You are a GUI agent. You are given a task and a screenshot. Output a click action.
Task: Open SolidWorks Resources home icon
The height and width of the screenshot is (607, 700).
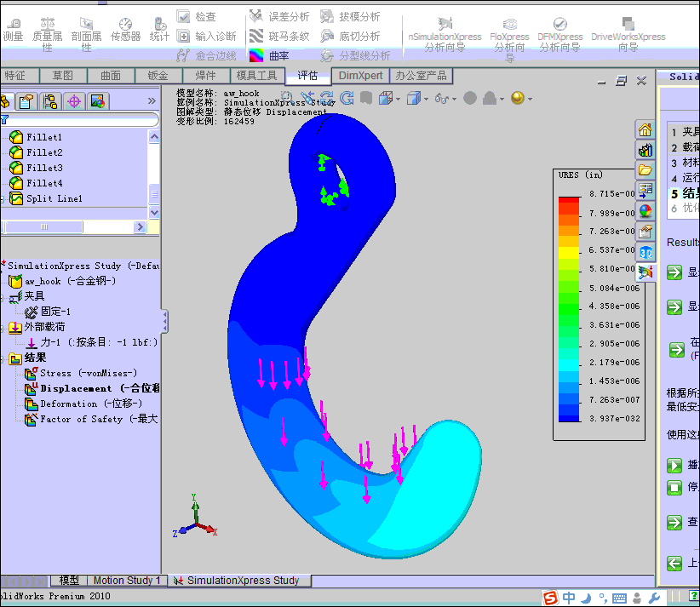coord(645,130)
